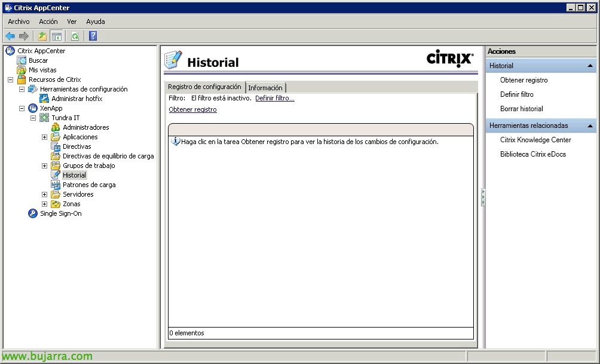Click Obtener registro in Acciones panel
Viewport: 600px width, 364px height.
click(x=524, y=80)
